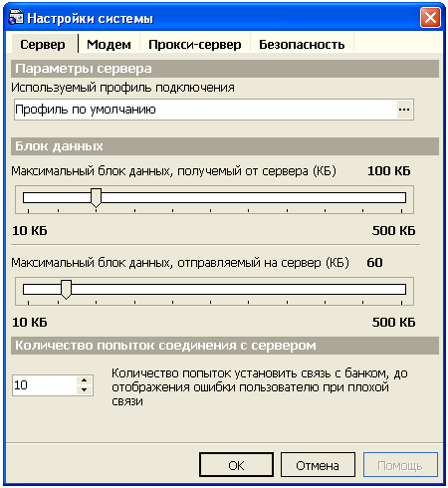
Task: Click the Помощь button
Action: pyautogui.click(x=400, y=465)
